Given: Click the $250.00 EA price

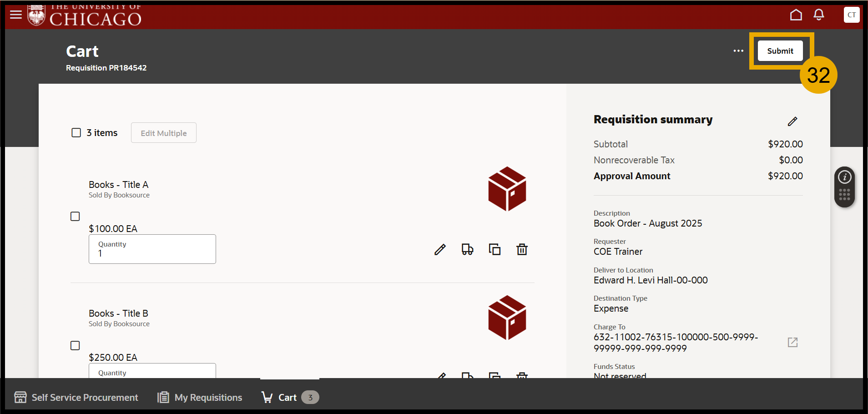Looking at the screenshot, I should (113, 358).
